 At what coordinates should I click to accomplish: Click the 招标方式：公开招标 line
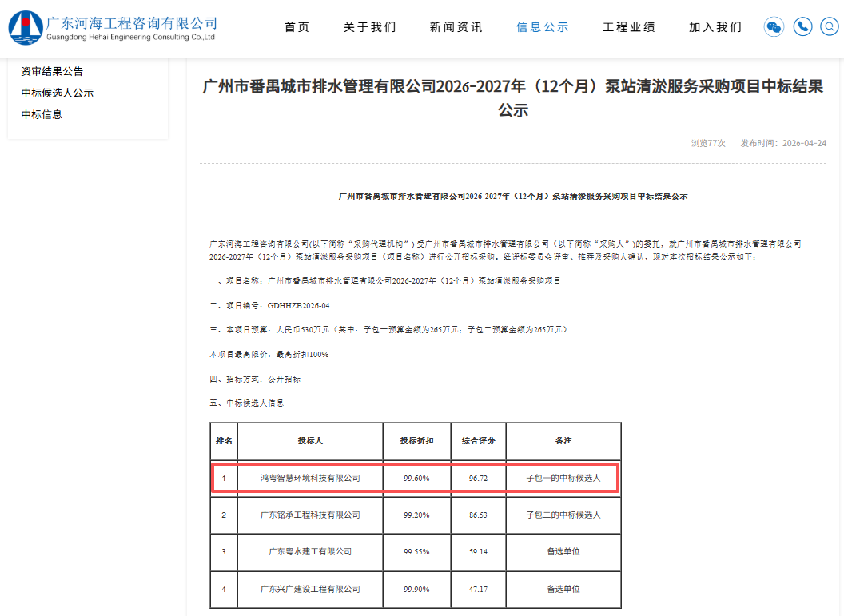tap(255, 380)
